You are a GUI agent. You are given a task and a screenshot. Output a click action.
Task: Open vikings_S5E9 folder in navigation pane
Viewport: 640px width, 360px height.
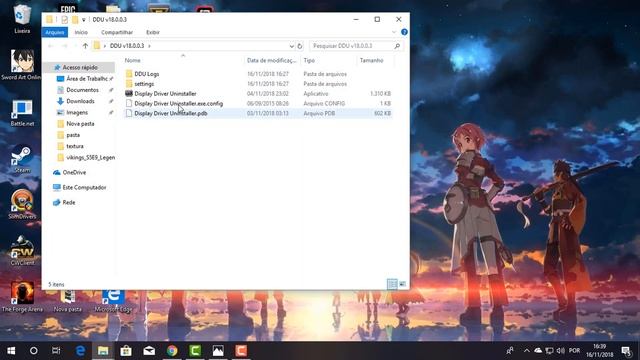(x=90, y=157)
